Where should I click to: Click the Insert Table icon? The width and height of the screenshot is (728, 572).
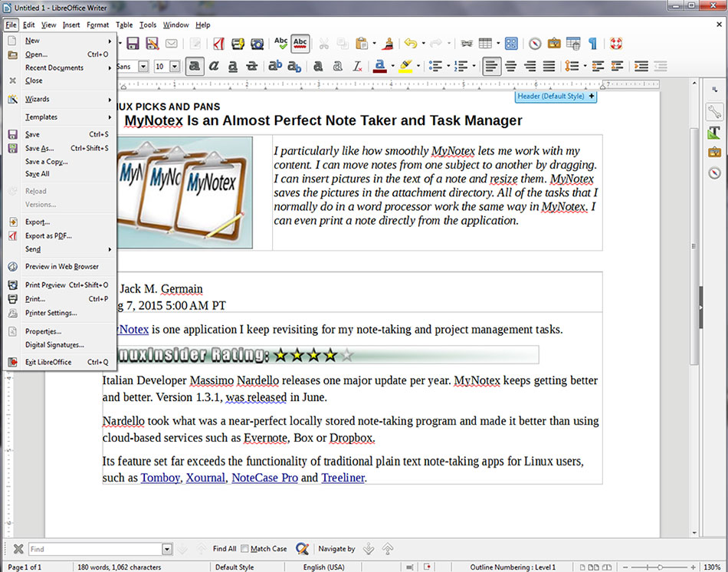(485, 44)
